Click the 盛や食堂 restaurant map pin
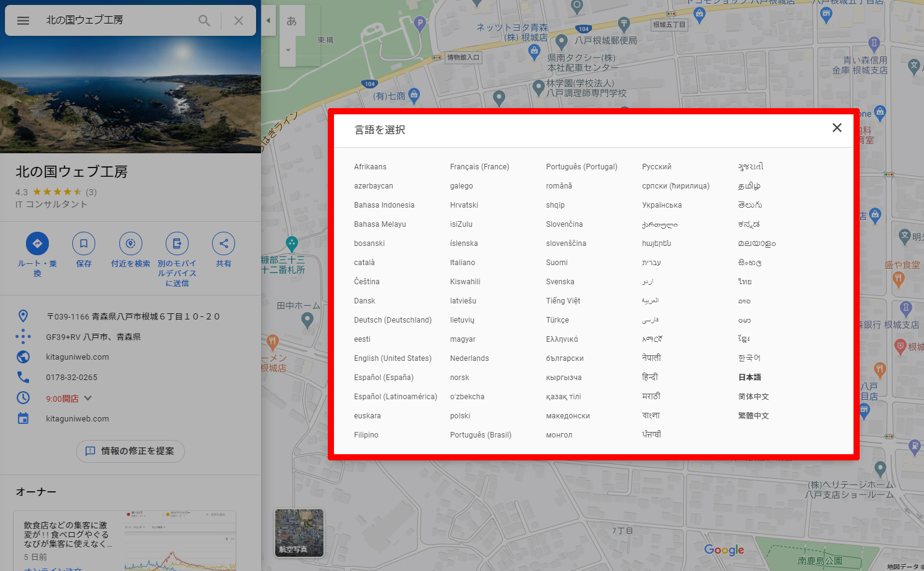The height and width of the screenshot is (571, 924). click(x=899, y=279)
